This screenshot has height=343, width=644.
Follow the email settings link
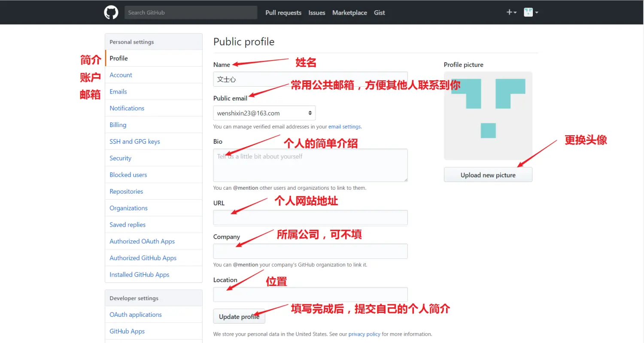[x=345, y=127]
